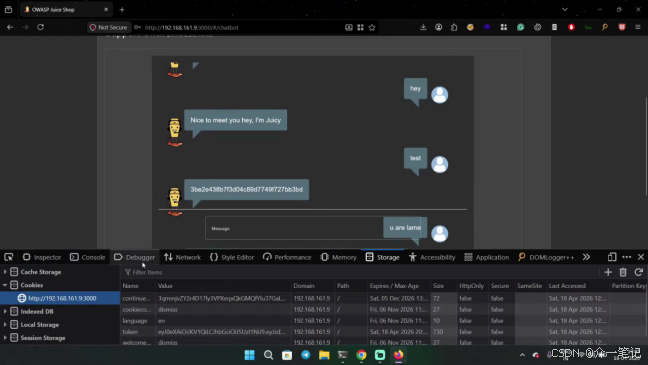This screenshot has width=648, height=365.
Task: Expand the Session Storage tree node
Action: (x=5, y=338)
